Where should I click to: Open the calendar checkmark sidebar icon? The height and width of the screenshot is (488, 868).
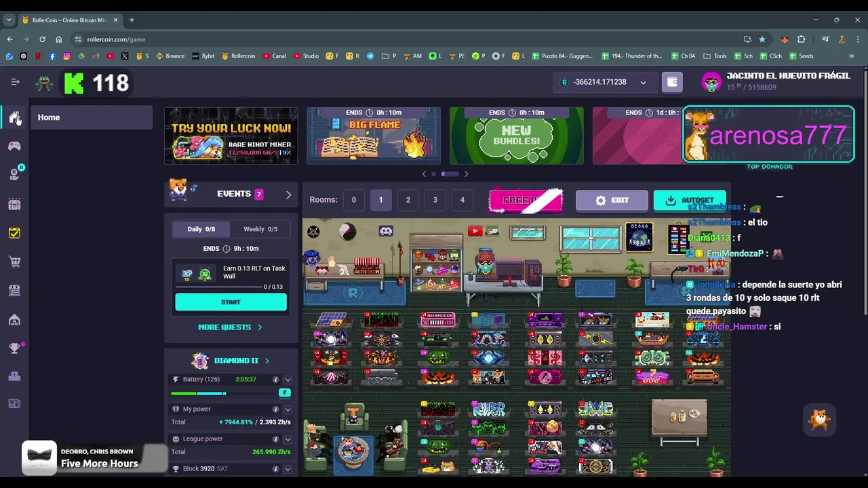[14, 233]
